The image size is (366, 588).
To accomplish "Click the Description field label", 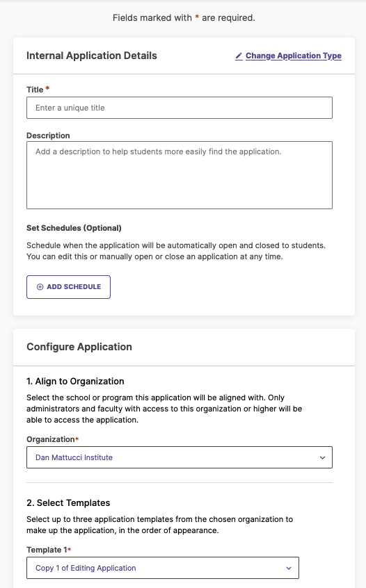I will (48, 136).
